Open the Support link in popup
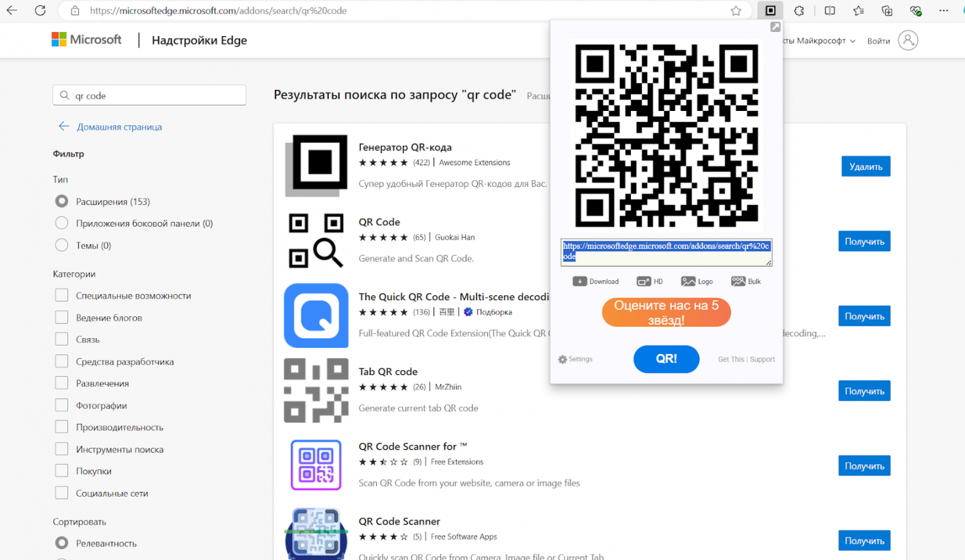Viewport: 965px width, 560px height. [762, 359]
